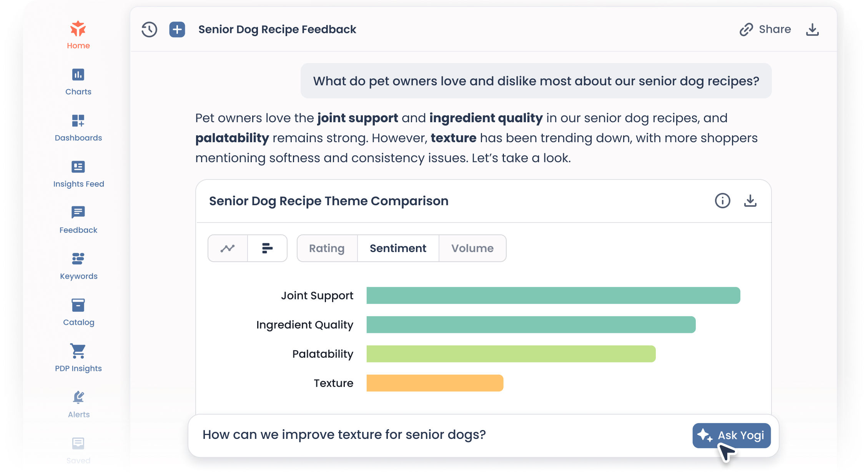Open the chat history clock icon
The image size is (868, 475).
point(149,30)
